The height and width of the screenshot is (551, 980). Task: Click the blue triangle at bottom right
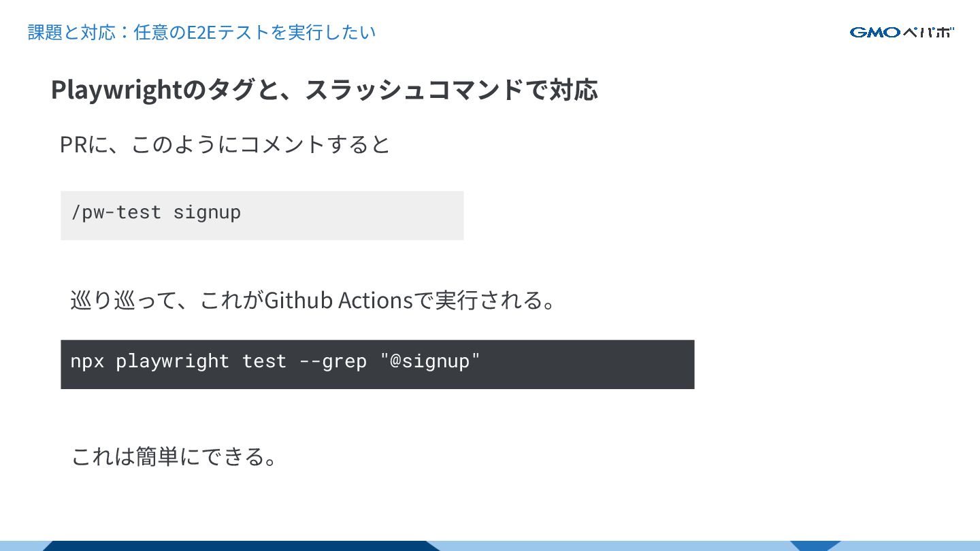click(815, 546)
